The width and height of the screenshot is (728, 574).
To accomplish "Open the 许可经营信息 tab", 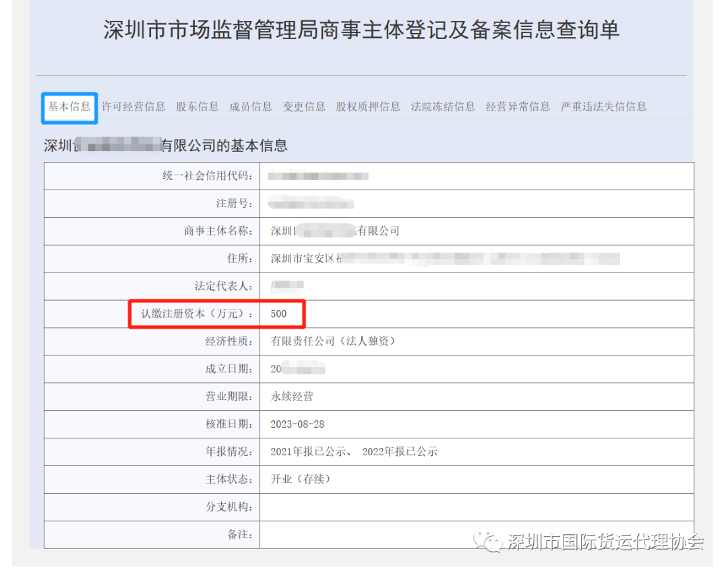I will (x=133, y=107).
